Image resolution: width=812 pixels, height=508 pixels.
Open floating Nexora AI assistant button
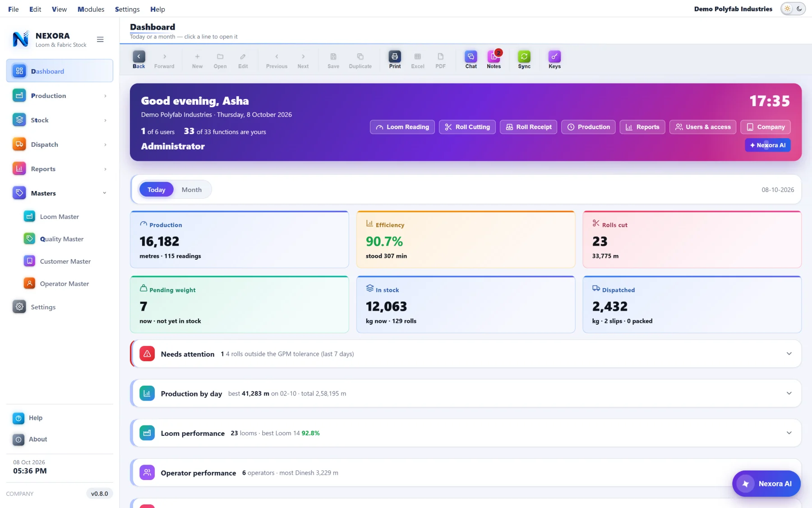766,484
